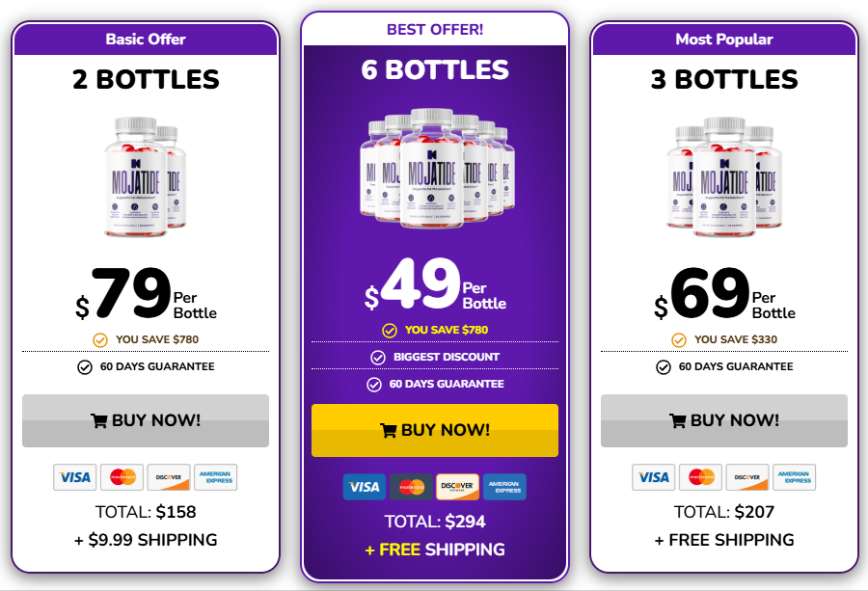Image resolution: width=868 pixels, height=591 pixels.
Task: Click the 6 bottles product image
Action: pos(434,166)
